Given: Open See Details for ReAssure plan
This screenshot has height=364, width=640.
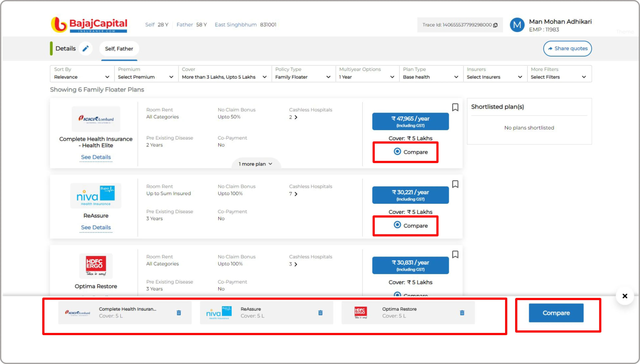Looking at the screenshot, I should [96, 228].
